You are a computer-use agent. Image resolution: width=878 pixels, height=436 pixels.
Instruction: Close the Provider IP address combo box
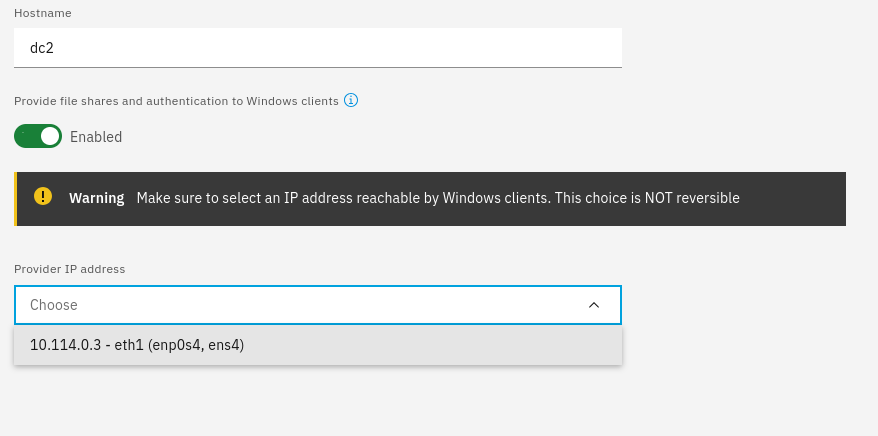click(318, 305)
